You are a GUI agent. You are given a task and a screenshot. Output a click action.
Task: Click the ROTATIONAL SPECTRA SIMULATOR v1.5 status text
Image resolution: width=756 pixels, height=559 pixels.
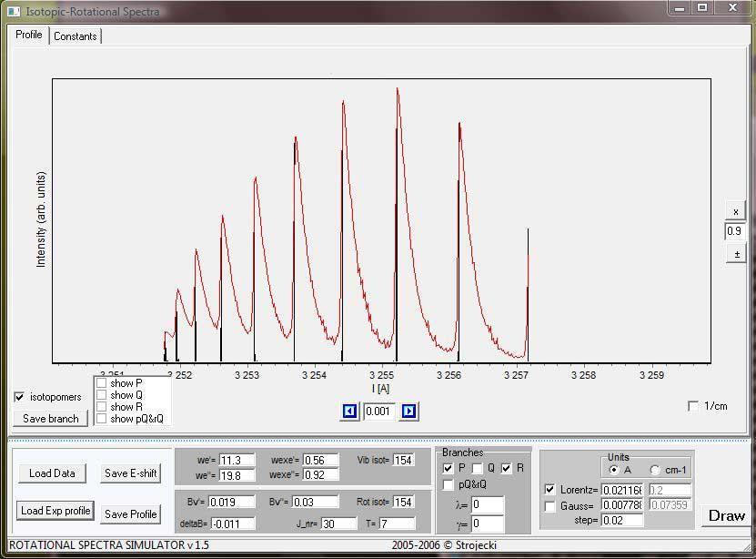click(109, 545)
